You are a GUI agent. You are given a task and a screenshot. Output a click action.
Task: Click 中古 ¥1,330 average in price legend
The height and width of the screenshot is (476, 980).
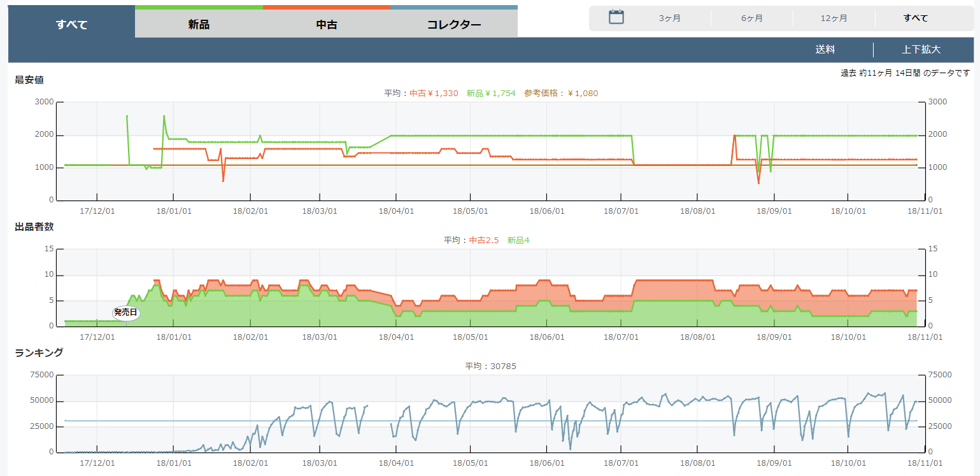click(434, 94)
